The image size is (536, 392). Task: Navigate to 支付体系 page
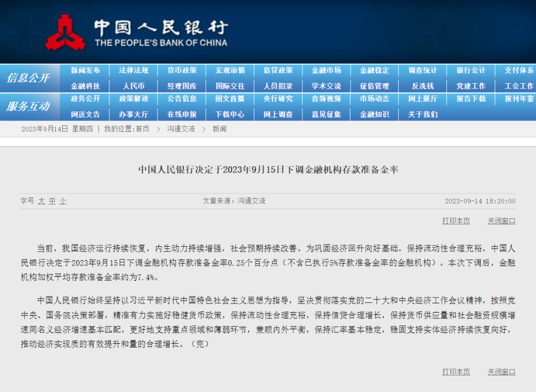pyautogui.click(x=518, y=70)
